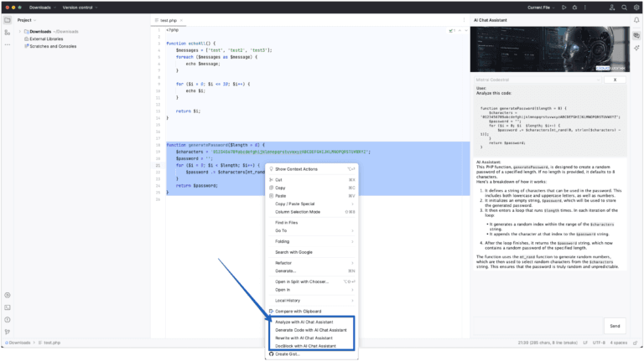Open the Terminal tool window icon
This screenshot has width=644, height=361.
[x=8, y=307]
